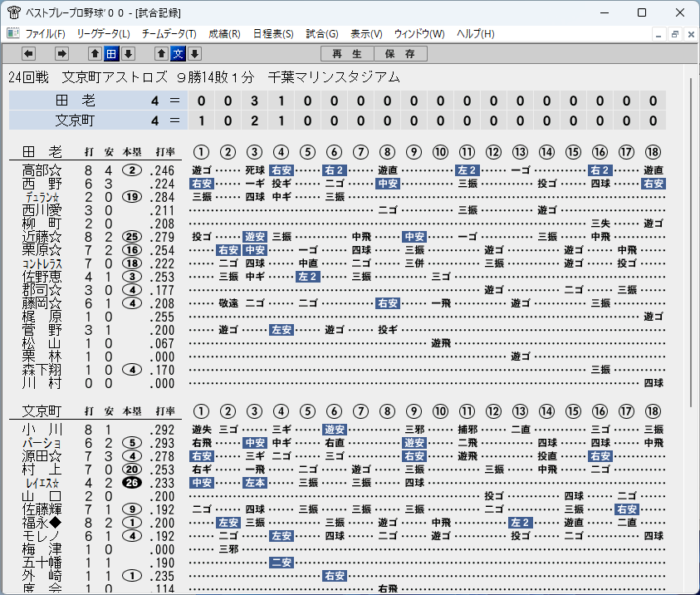This screenshot has height=595, width=700.
Task: Select the 文 team icon button
Action: tap(178, 54)
